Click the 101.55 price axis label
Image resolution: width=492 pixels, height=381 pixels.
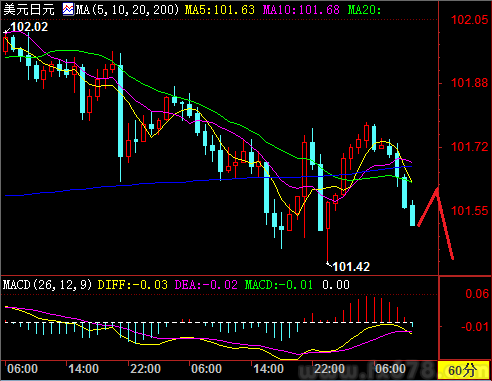(469, 211)
